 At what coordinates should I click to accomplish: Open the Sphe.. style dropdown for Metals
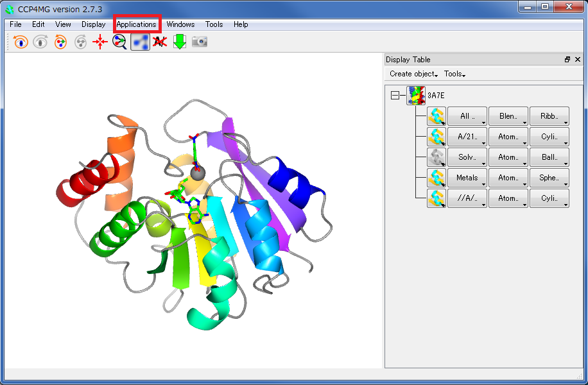(549, 178)
